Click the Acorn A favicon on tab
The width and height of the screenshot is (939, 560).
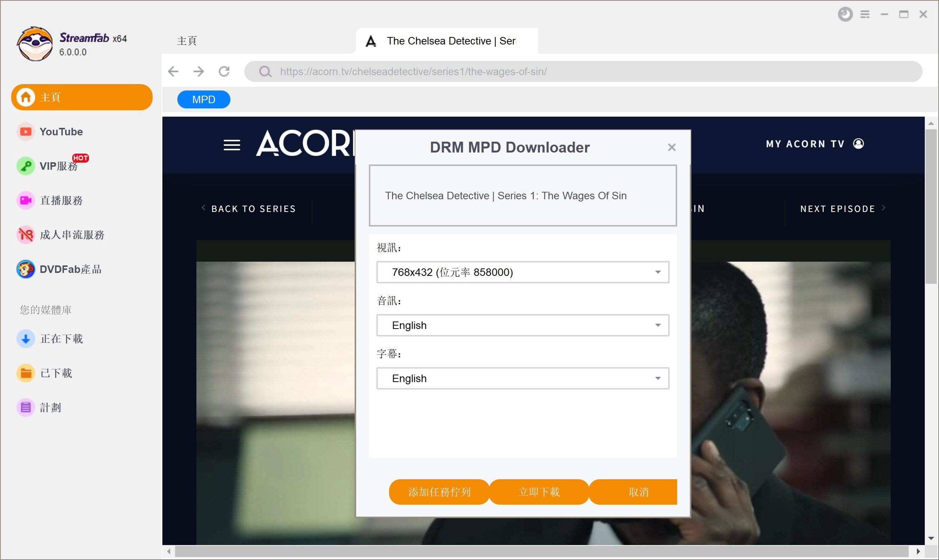371,41
